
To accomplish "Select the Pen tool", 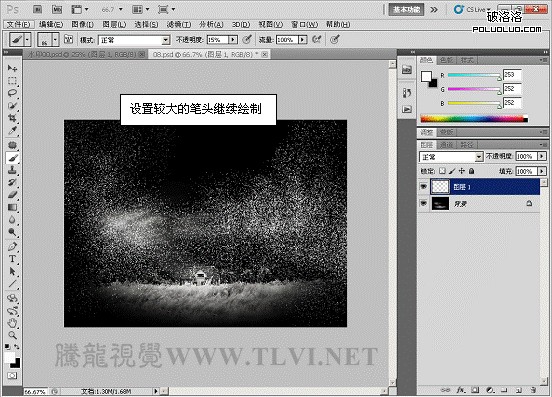I will click(12, 246).
